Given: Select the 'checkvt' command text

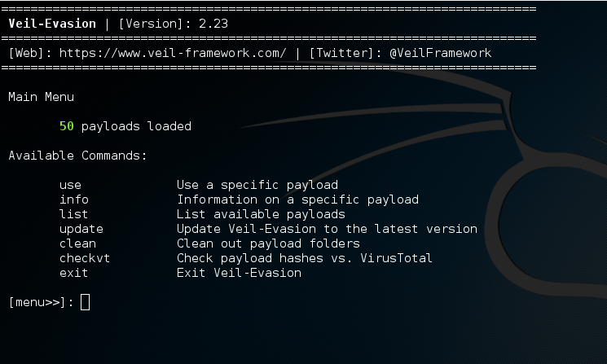Looking at the screenshot, I should coord(85,258).
